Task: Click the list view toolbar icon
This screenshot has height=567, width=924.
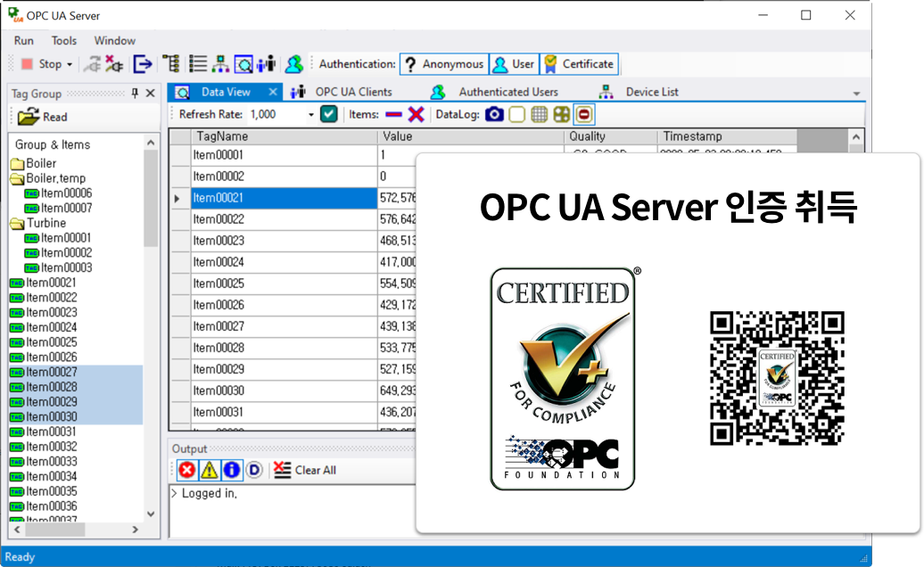Action: [197, 63]
